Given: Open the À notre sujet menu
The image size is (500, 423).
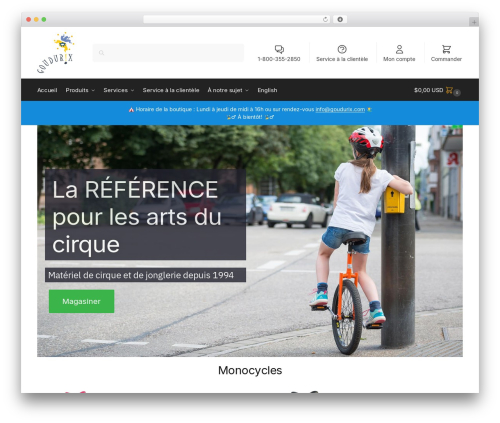Looking at the screenshot, I should click(225, 90).
